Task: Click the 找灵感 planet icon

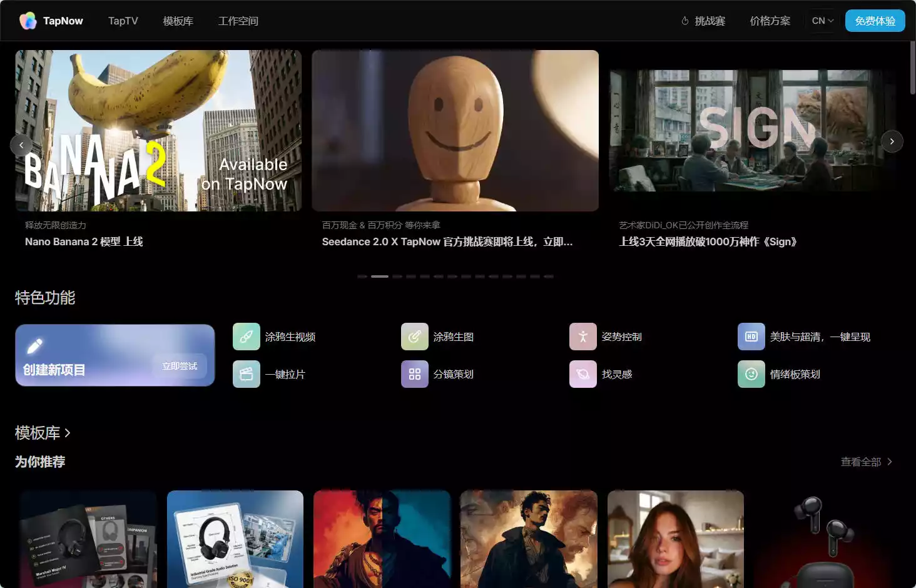Action: [x=583, y=374]
